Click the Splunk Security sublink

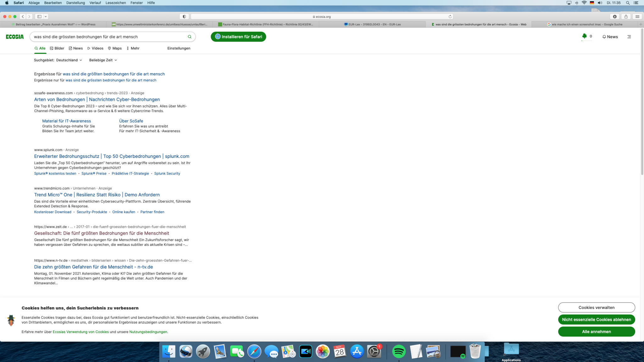click(167, 173)
